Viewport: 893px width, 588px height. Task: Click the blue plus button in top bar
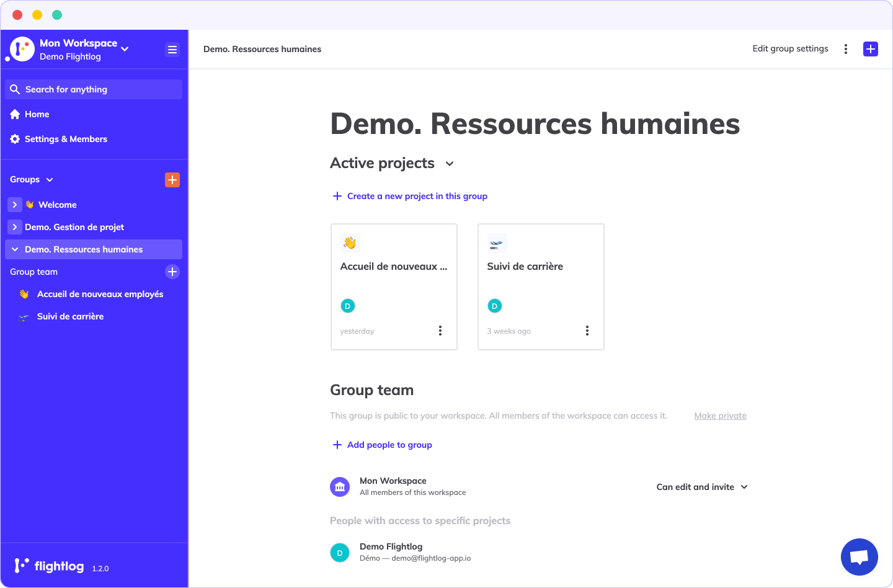click(871, 49)
